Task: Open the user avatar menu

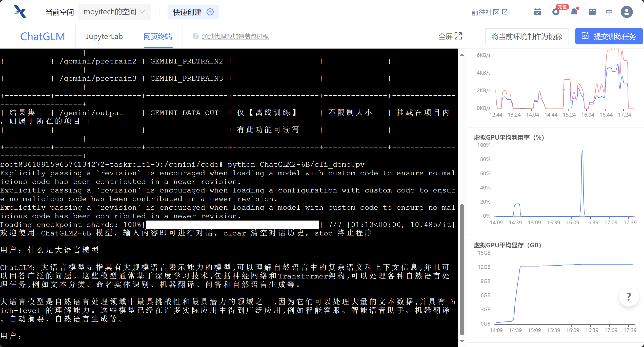Action: [x=627, y=12]
